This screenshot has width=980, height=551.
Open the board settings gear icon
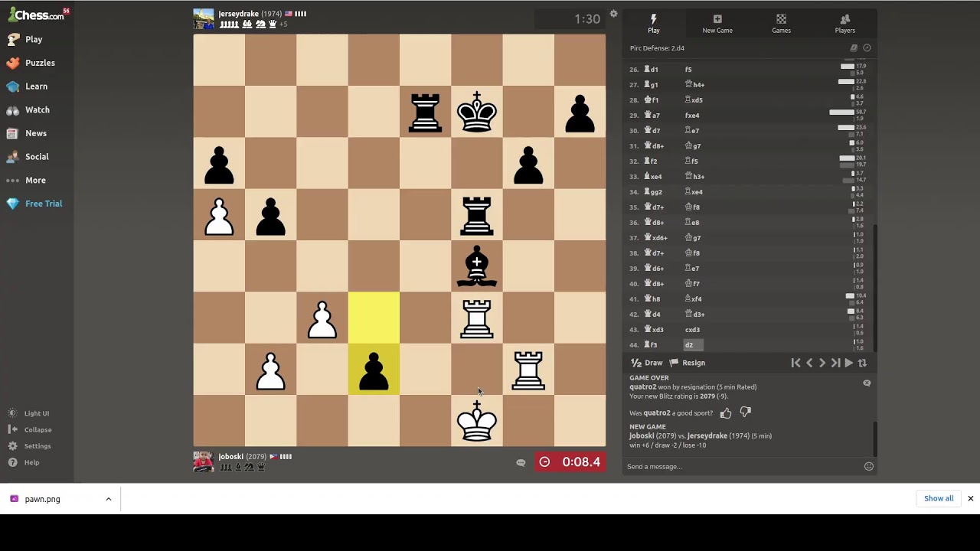click(x=613, y=14)
